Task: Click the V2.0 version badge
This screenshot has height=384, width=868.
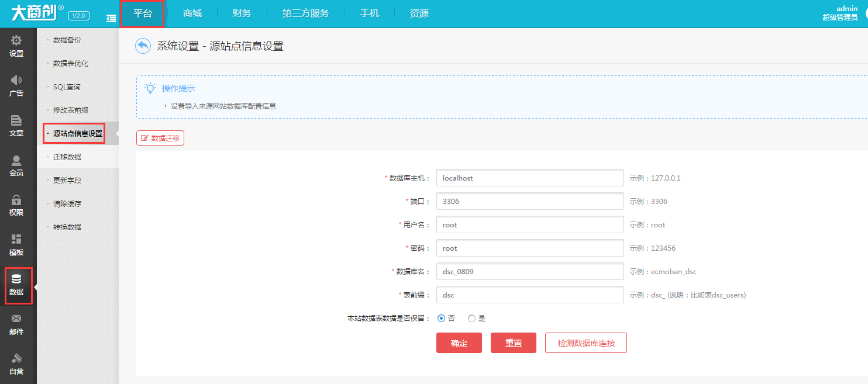Action: click(79, 16)
